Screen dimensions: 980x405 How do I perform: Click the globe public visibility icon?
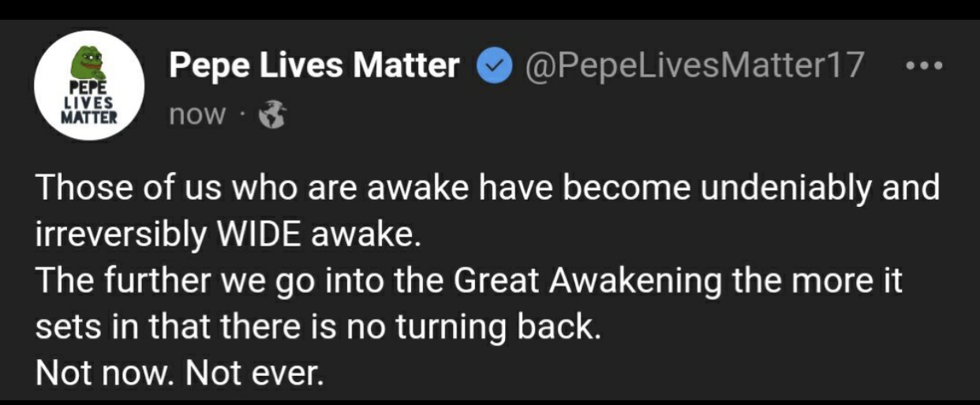pyautogui.click(x=271, y=116)
